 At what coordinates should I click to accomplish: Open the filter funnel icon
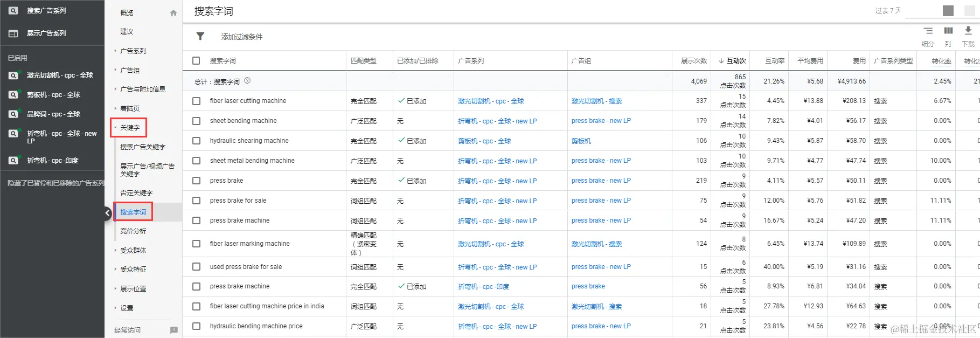[200, 36]
